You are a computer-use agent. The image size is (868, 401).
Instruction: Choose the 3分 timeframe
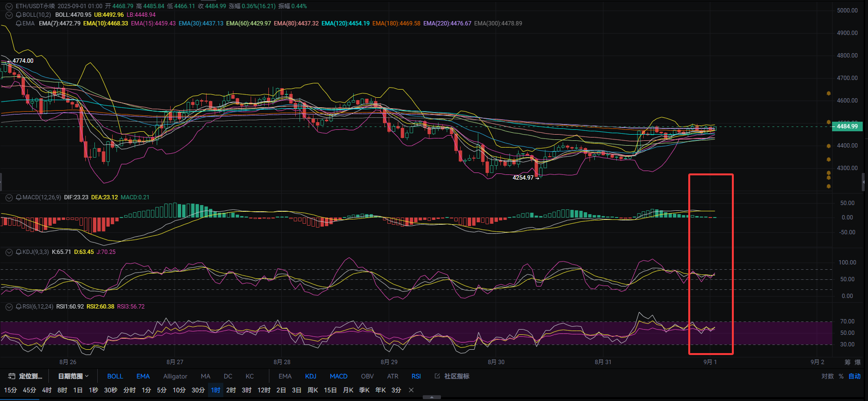(x=396, y=390)
